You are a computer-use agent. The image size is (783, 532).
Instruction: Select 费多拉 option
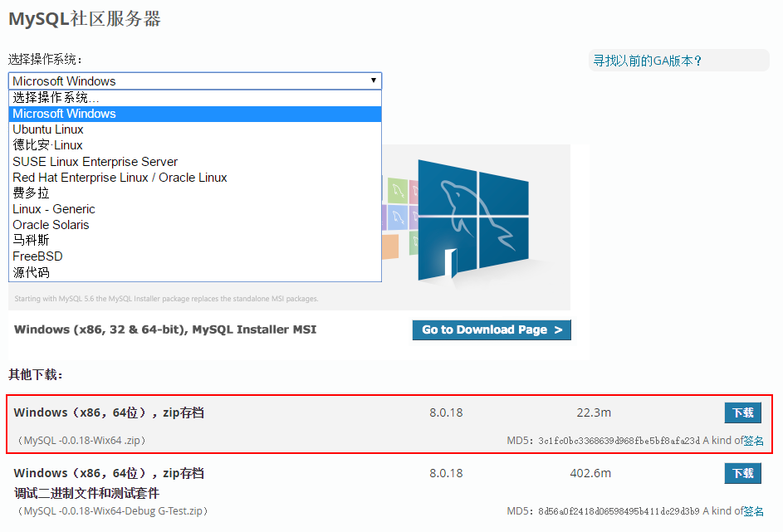coord(195,193)
